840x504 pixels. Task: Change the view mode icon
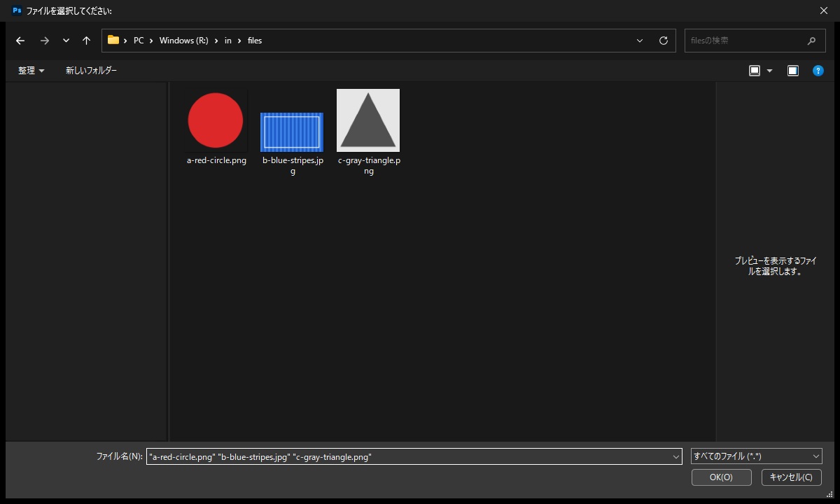(x=755, y=71)
